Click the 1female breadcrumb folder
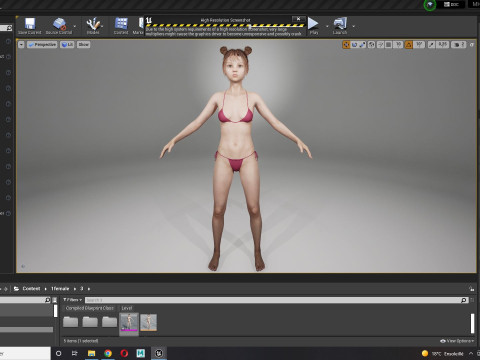480x360 pixels. 60,289
